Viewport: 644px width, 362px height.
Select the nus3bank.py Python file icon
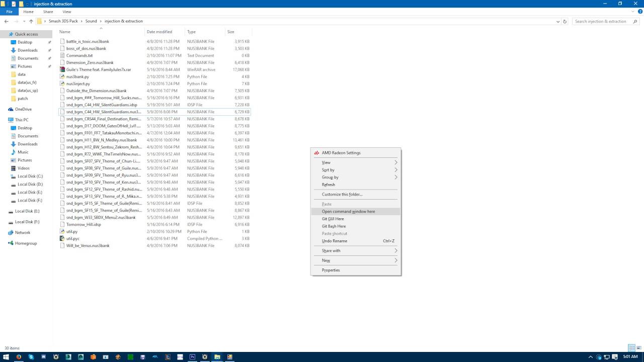(x=62, y=76)
